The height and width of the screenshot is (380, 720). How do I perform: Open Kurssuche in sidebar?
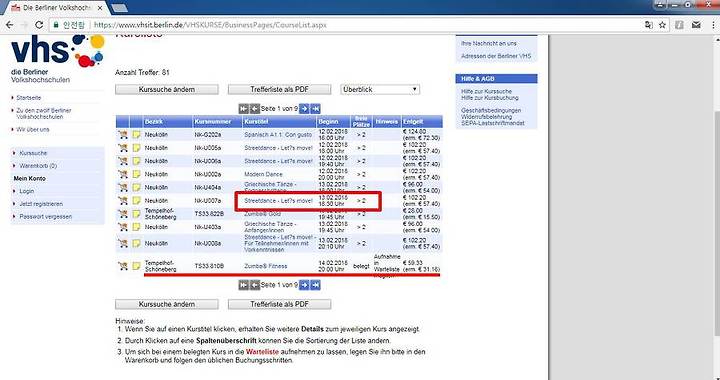pyautogui.click(x=33, y=153)
